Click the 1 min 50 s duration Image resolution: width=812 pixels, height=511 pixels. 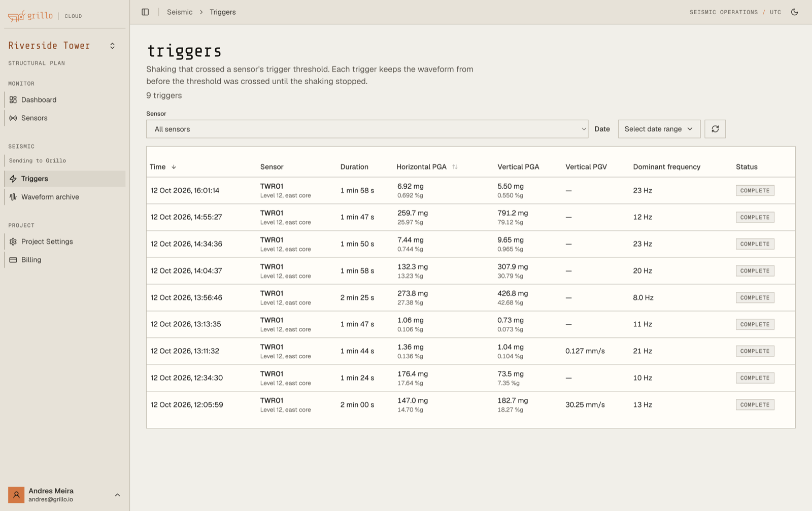click(x=357, y=244)
